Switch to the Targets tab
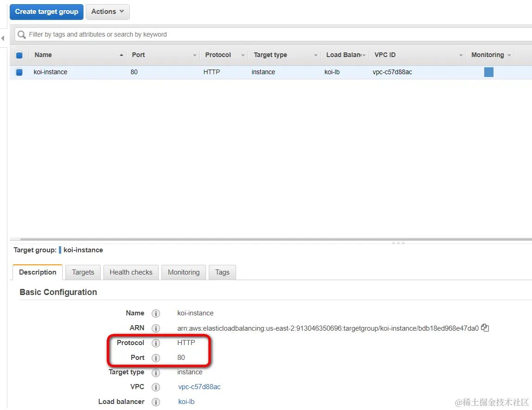 click(x=83, y=272)
